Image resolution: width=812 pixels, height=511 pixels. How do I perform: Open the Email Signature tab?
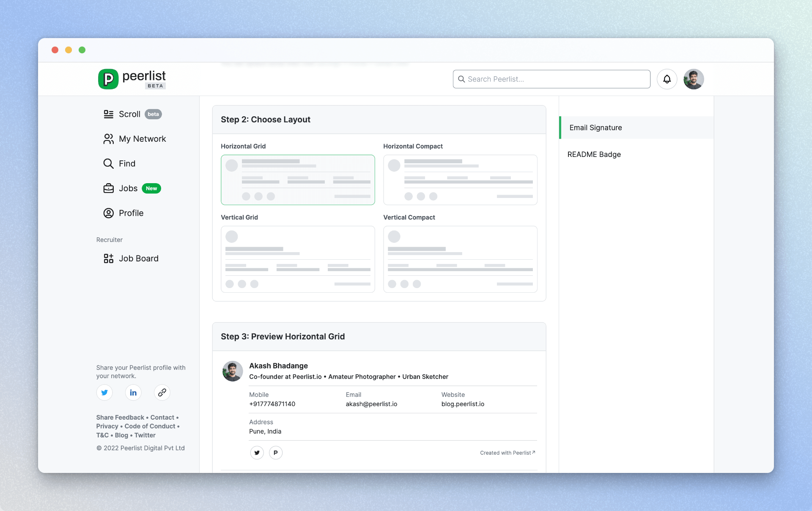636,128
